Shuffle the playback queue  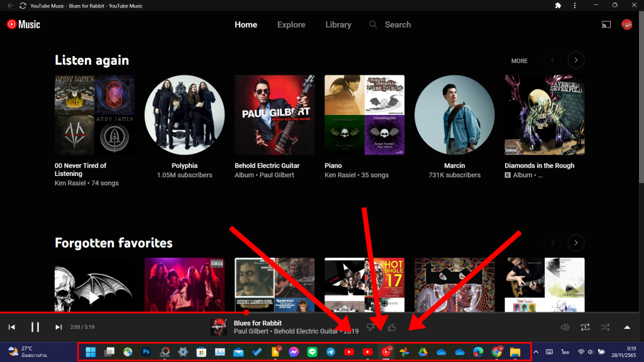tap(605, 327)
